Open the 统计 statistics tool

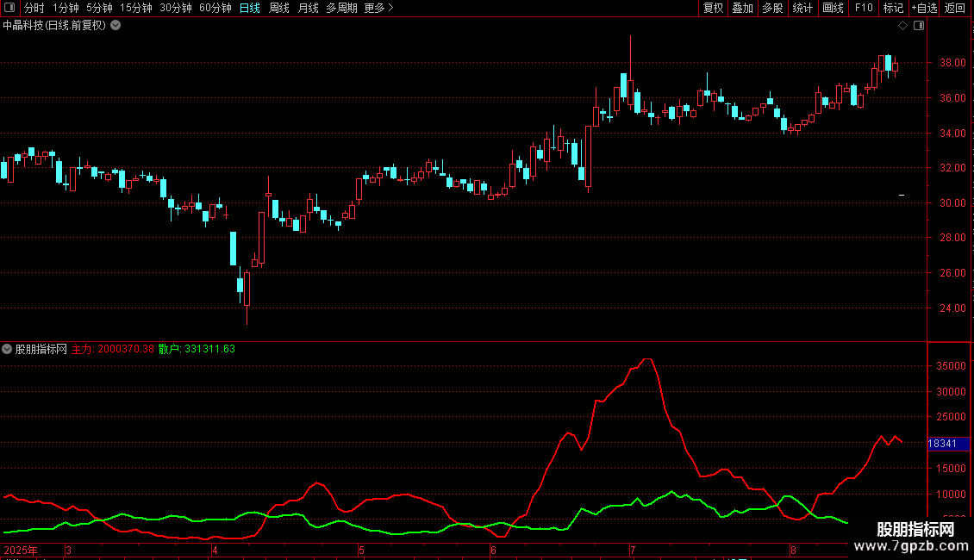tap(802, 8)
